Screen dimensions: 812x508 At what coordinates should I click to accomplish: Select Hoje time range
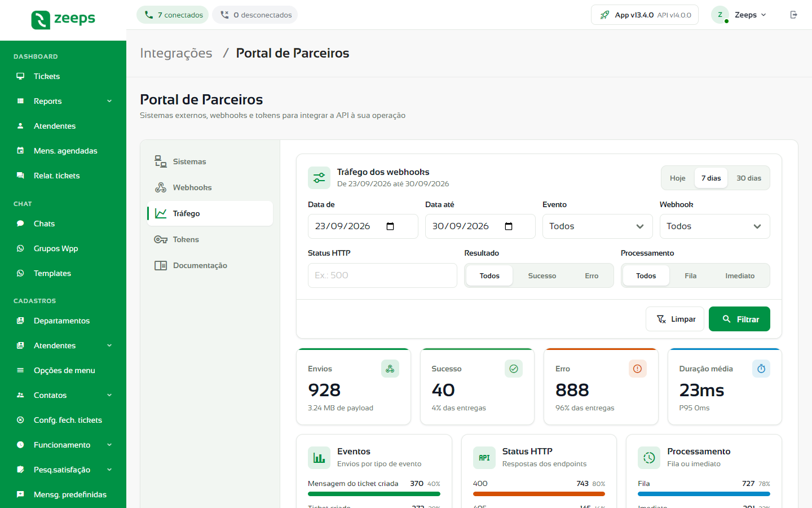(x=678, y=178)
